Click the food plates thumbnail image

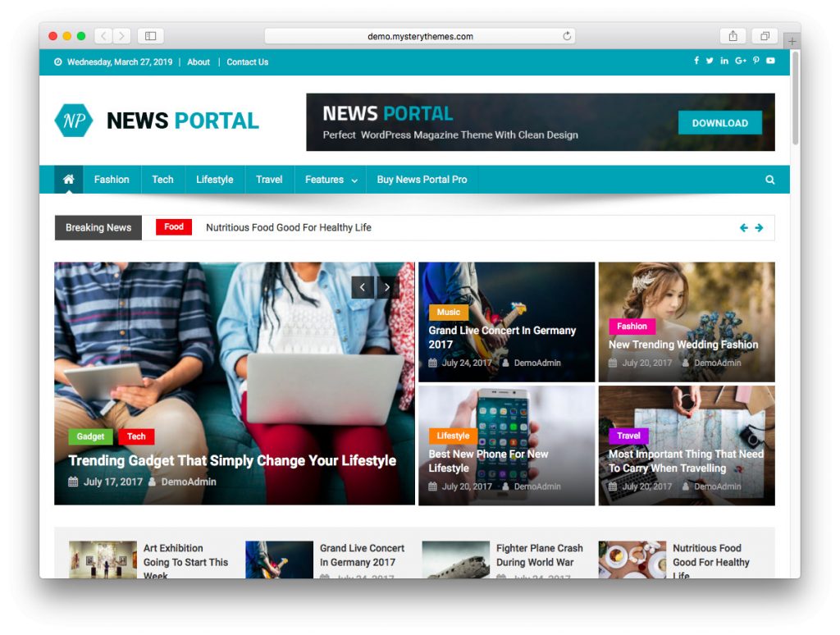click(632, 560)
